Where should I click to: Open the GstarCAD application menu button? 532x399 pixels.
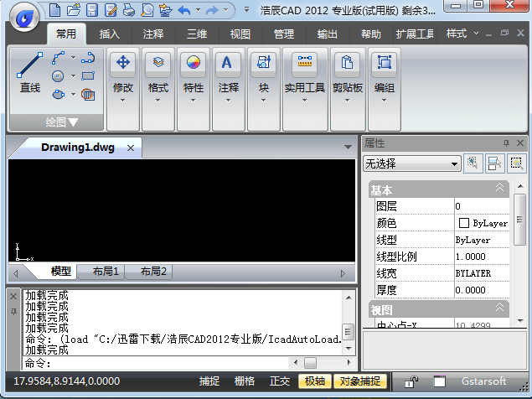pos(24,18)
